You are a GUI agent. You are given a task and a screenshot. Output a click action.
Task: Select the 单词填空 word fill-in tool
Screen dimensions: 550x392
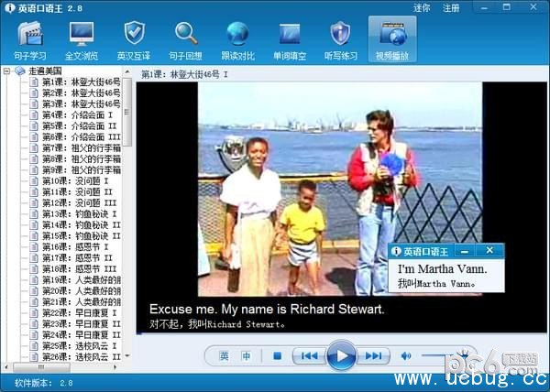click(x=290, y=39)
